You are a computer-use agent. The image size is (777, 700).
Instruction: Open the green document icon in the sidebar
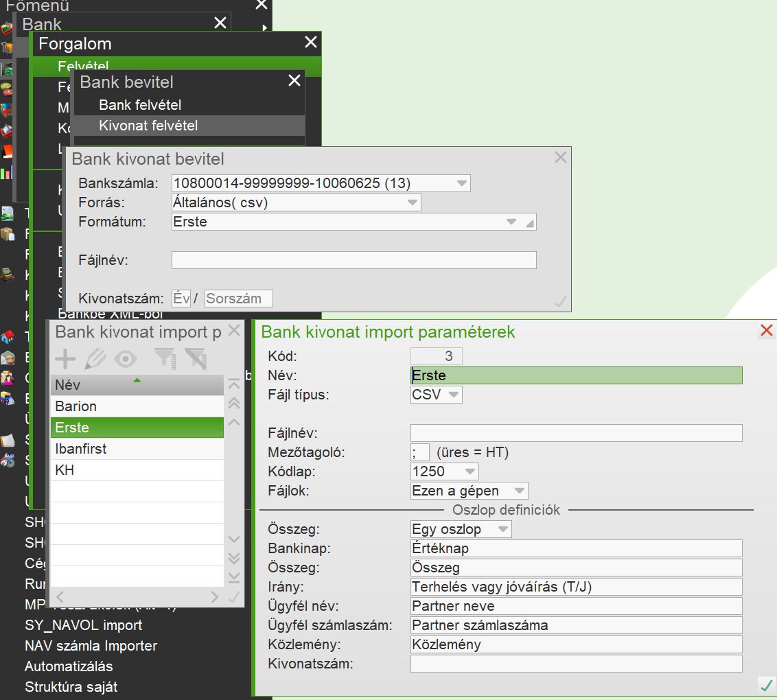(x=7, y=213)
